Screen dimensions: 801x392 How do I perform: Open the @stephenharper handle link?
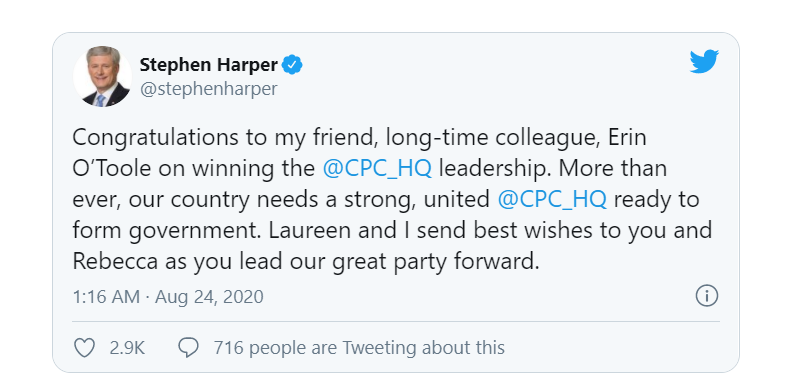pos(208,89)
